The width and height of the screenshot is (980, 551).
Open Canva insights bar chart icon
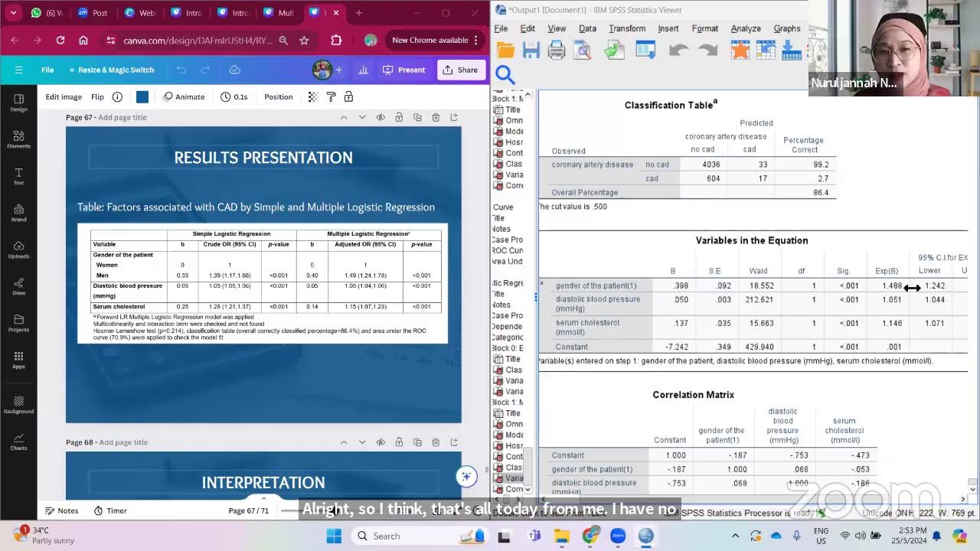pos(364,70)
